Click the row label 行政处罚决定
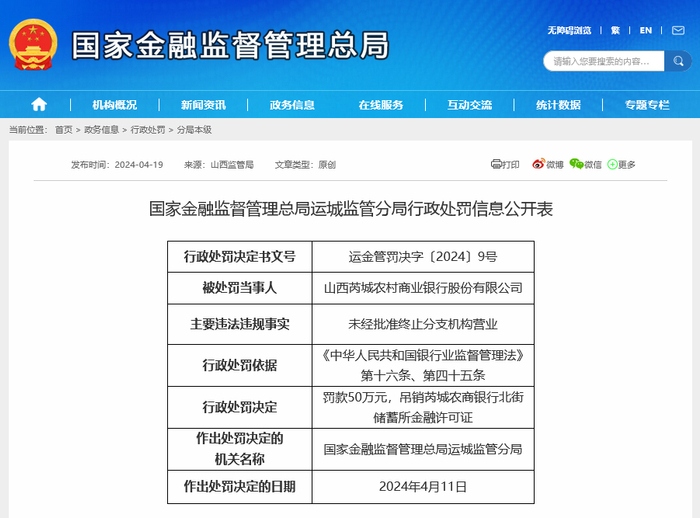Viewport: 700px width, 518px height. point(240,407)
